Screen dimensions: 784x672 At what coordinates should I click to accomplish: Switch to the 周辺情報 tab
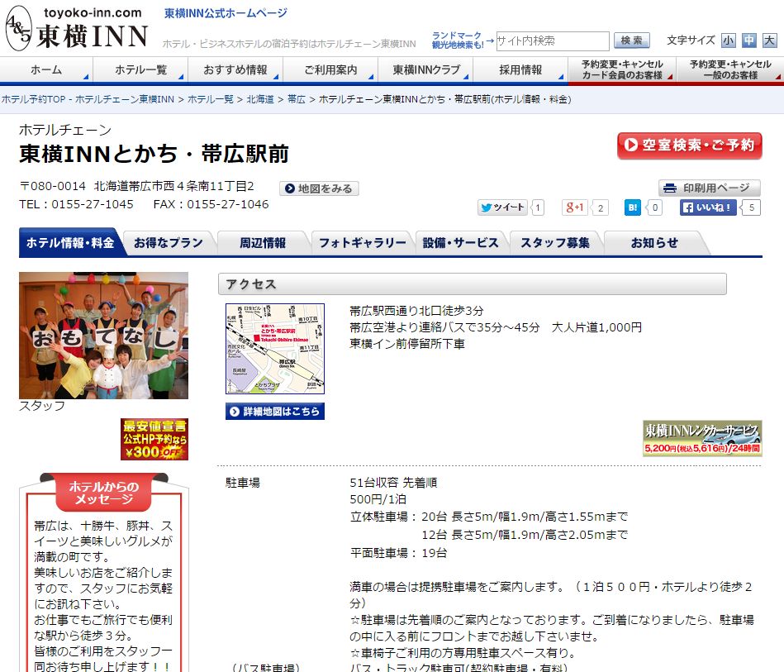pyautogui.click(x=263, y=243)
